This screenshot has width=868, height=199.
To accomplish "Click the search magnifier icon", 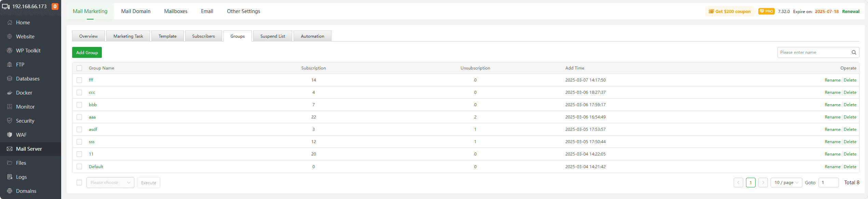I will click(854, 52).
